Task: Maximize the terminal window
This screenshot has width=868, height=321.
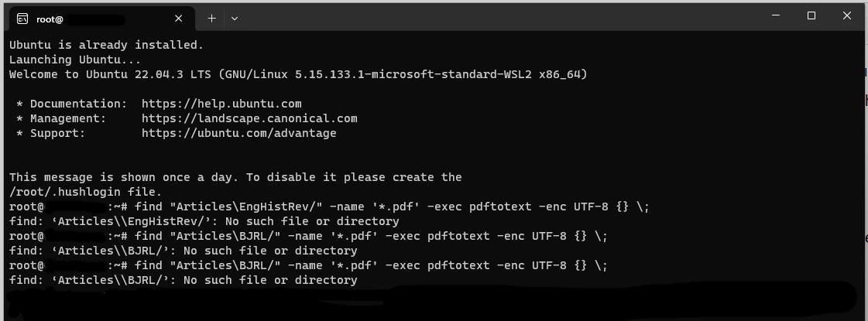Action: click(811, 15)
